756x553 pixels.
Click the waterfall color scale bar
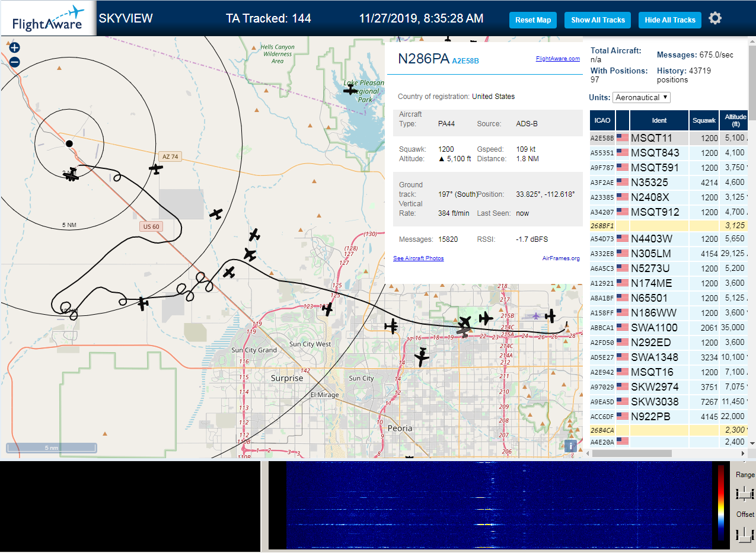[x=721, y=502]
